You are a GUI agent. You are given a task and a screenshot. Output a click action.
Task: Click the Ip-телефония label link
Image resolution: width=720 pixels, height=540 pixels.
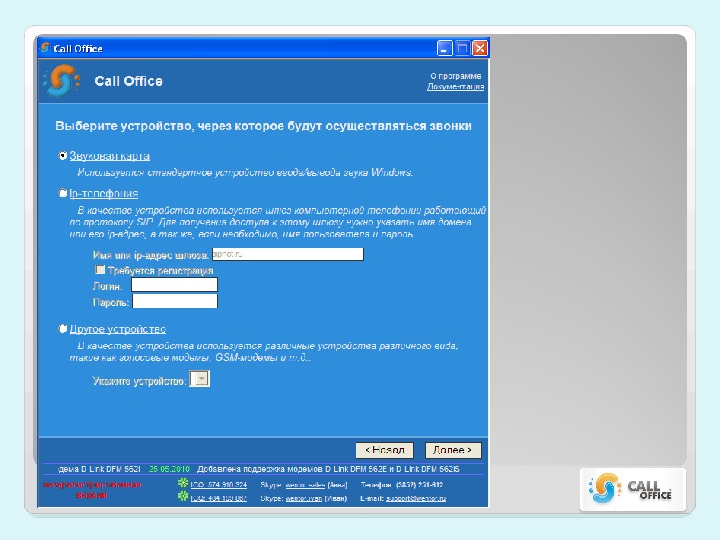click(104, 194)
